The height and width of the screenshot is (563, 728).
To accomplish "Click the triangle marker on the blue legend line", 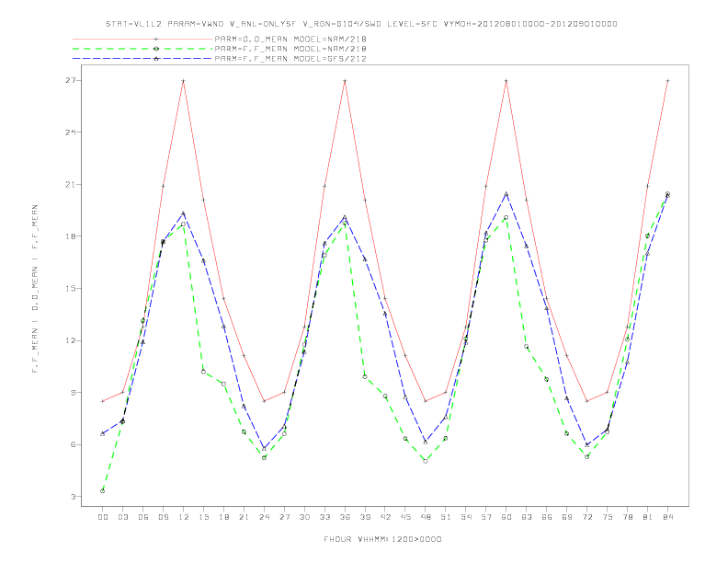I will [x=156, y=59].
